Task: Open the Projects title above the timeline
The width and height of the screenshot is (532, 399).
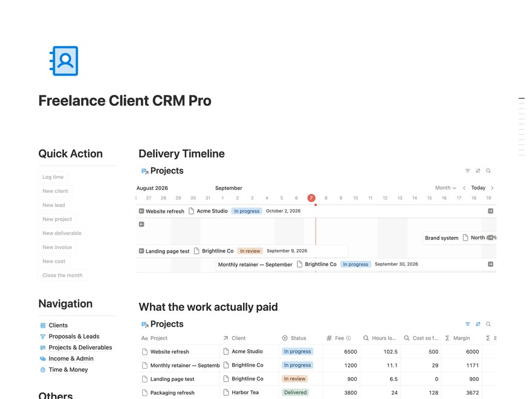Action: [167, 171]
